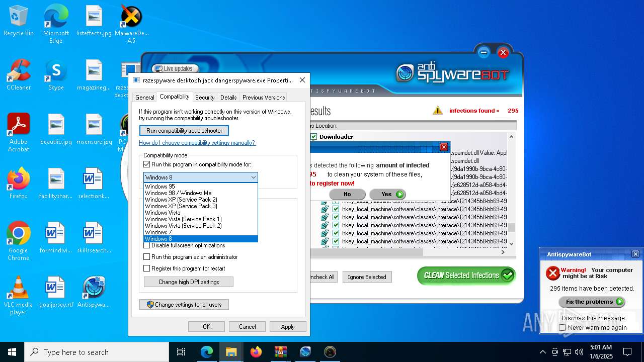644x362 pixels.
Task: Select goaljersey.rtf file on desktop
Action: (56, 292)
